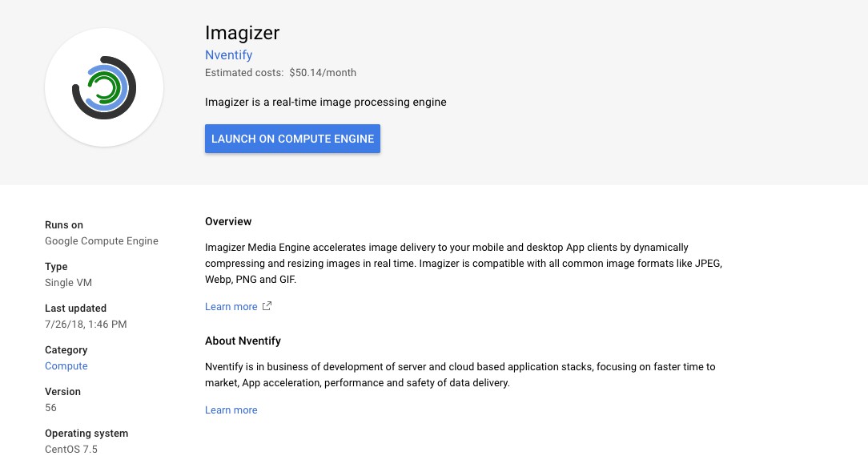The height and width of the screenshot is (456, 868).
Task: Click the version number 56
Action: [x=51, y=408]
